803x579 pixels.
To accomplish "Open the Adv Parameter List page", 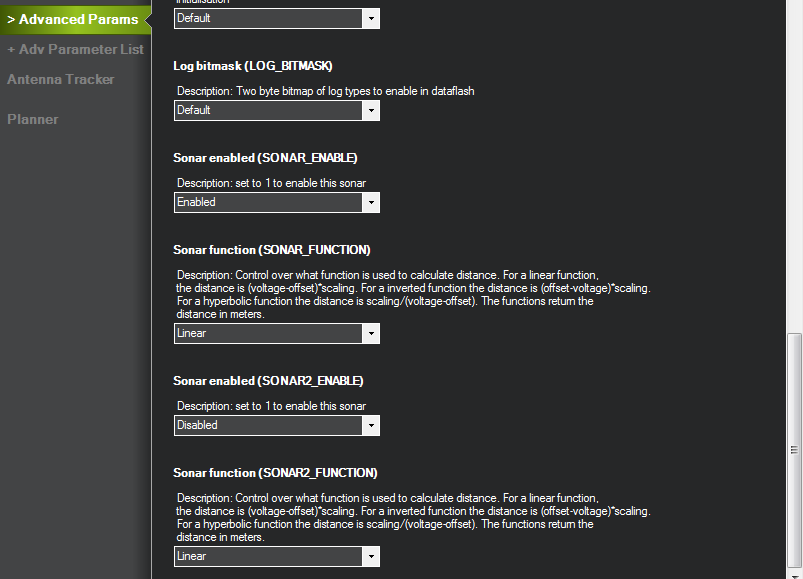I will [x=75, y=49].
